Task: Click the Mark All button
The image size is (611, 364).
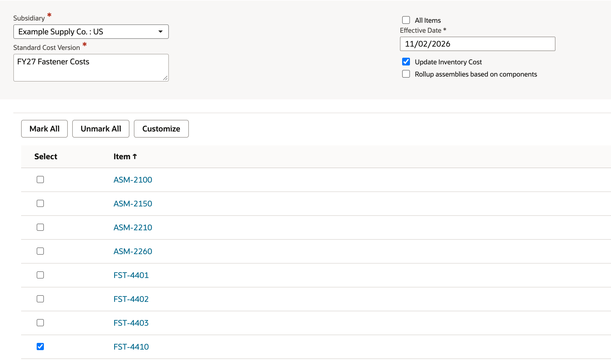Action: (44, 129)
